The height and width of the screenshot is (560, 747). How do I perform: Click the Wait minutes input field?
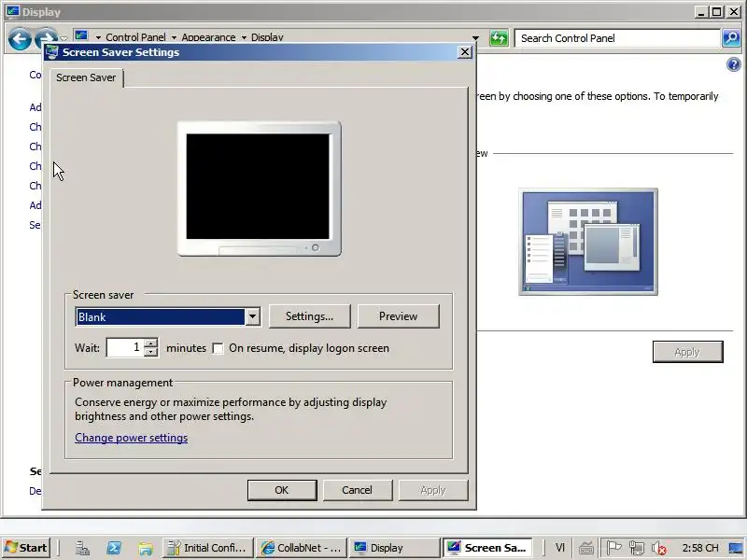click(x=125, y=347)
